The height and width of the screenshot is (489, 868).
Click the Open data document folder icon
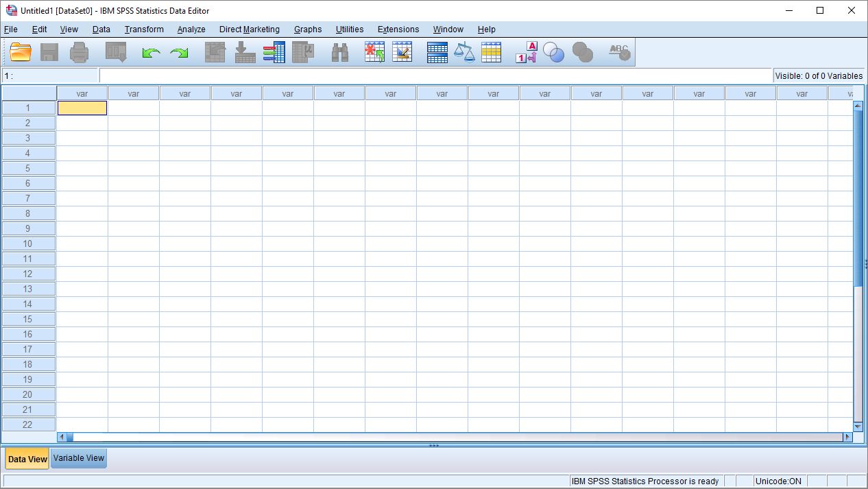[x=21, y=52]
